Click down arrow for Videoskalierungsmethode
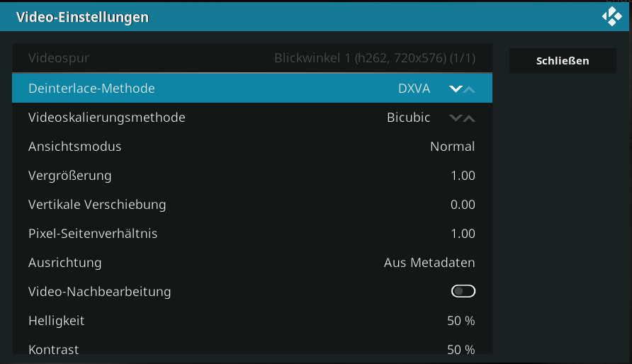The width and height of the screenshot is (632, 364). [x=456, y=118]
